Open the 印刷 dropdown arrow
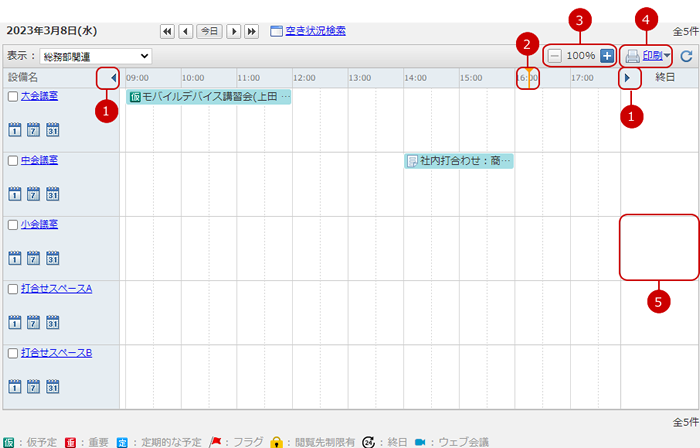This screenshot has width=700, height=448. pyautogui.click(x=667, y=56)
